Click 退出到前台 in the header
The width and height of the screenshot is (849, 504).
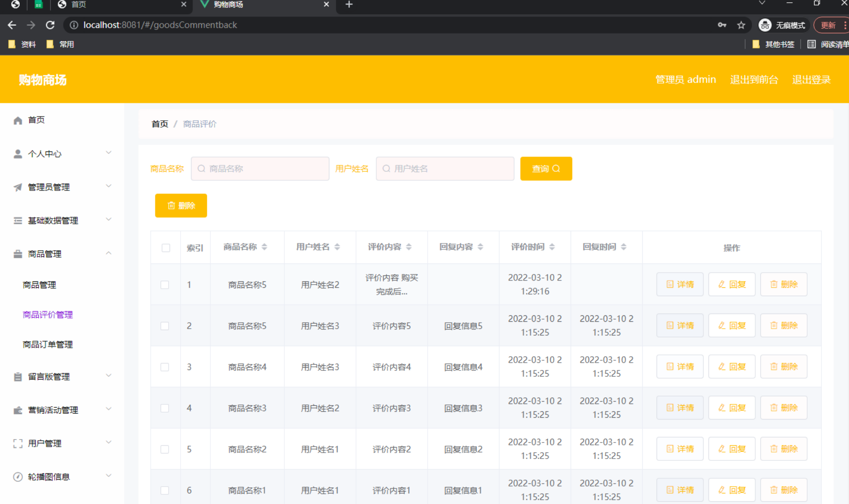pos(754,80)
